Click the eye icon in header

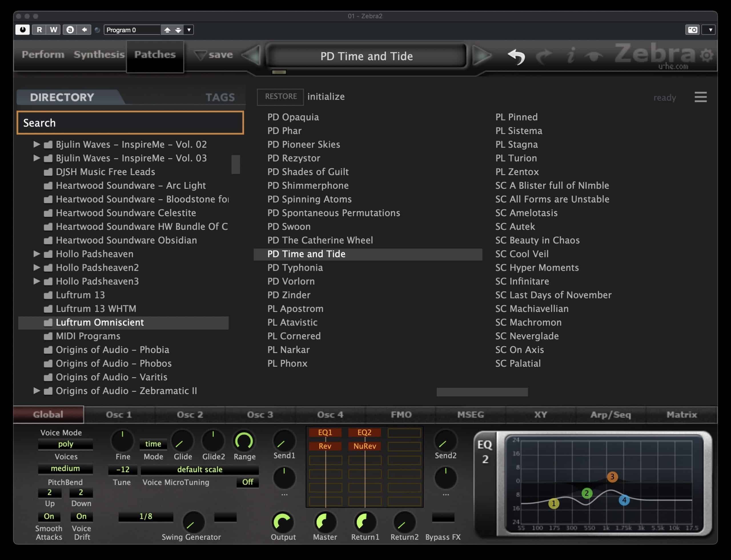(594, 56)
